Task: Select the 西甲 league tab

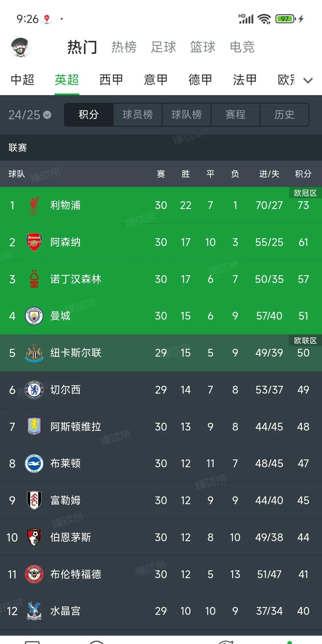Action: tap(111, 80)
